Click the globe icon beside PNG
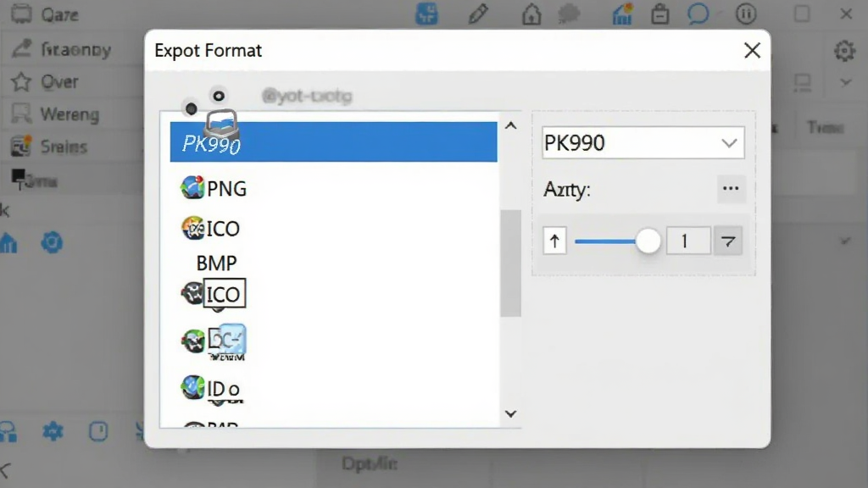 192,187
